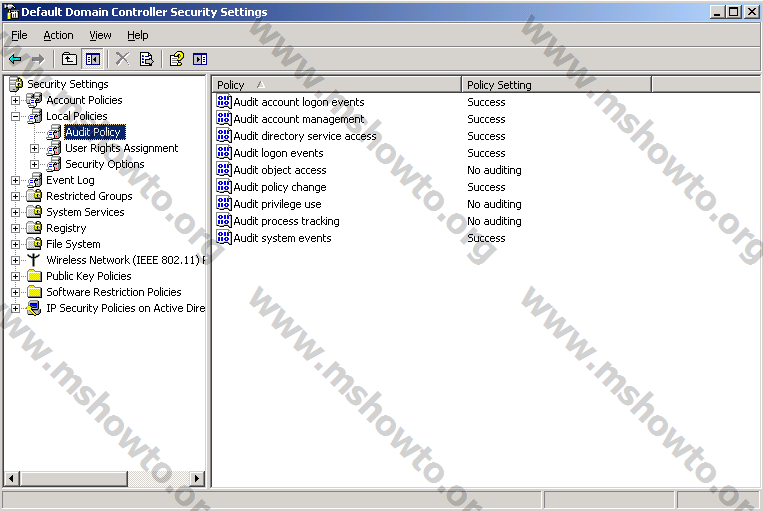Expand User Rights Assignment node
Image resolution: width=763 pixels, height=511 pixels.
[x=35, y=148]
